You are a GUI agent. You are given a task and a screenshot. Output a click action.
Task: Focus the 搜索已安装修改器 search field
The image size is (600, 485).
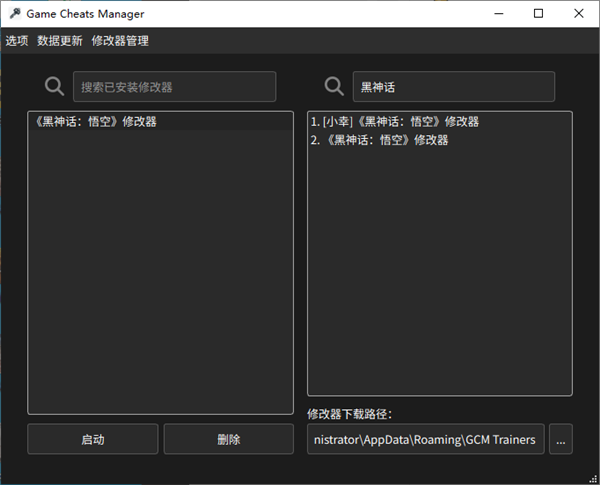[x=174, y=87]
